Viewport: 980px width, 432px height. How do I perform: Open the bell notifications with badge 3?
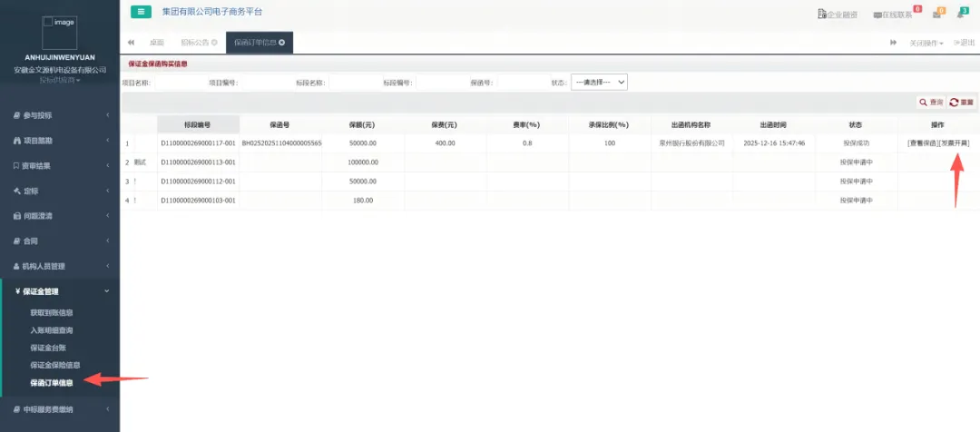pos(960,14)
